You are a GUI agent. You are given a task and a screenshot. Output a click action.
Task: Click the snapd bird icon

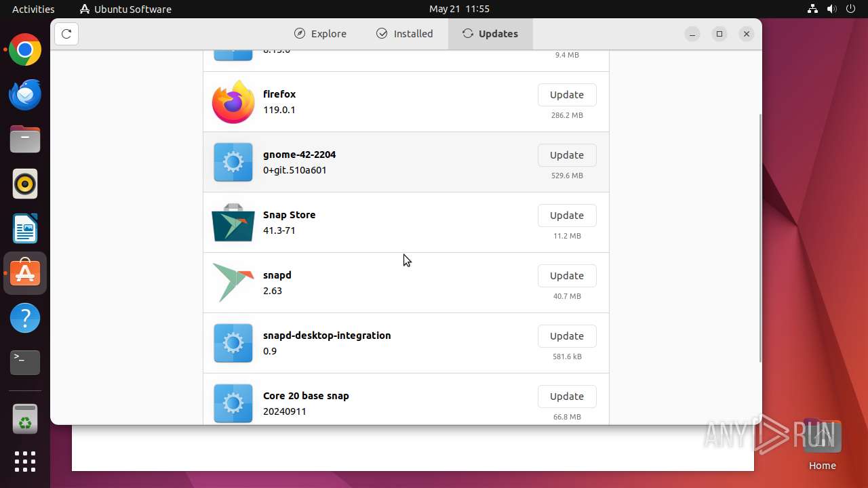tap(233, 283)
